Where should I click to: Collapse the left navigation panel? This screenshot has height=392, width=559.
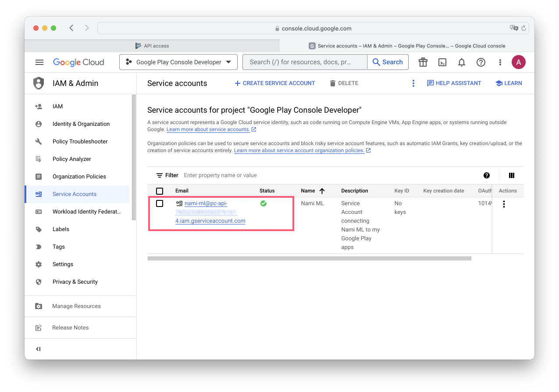pos(38,349)
